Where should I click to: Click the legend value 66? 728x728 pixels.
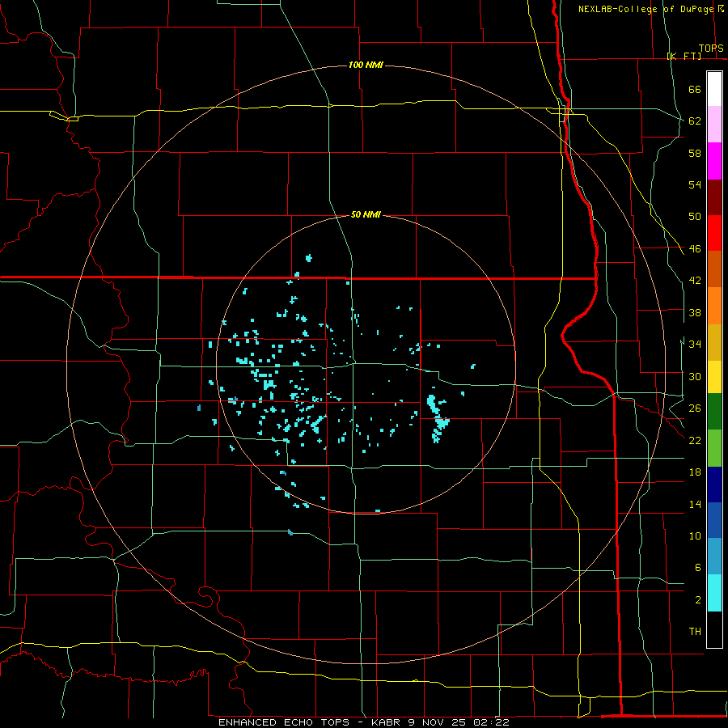tap(695, 89)
